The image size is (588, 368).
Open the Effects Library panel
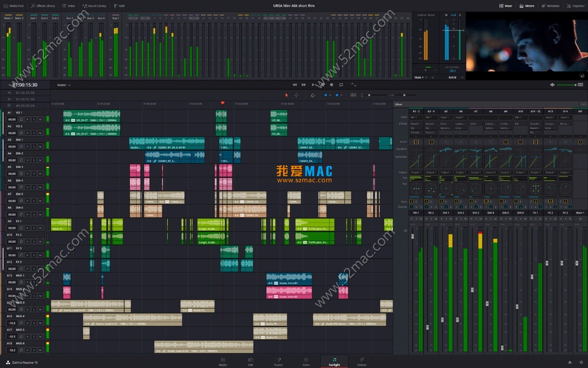[43, 6]
